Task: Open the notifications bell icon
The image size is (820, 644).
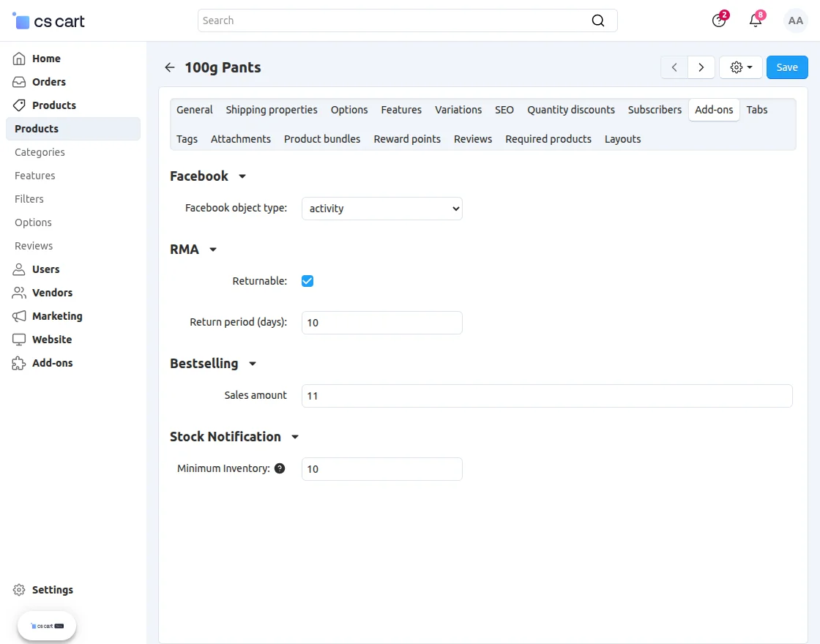Action: [756, 20]
